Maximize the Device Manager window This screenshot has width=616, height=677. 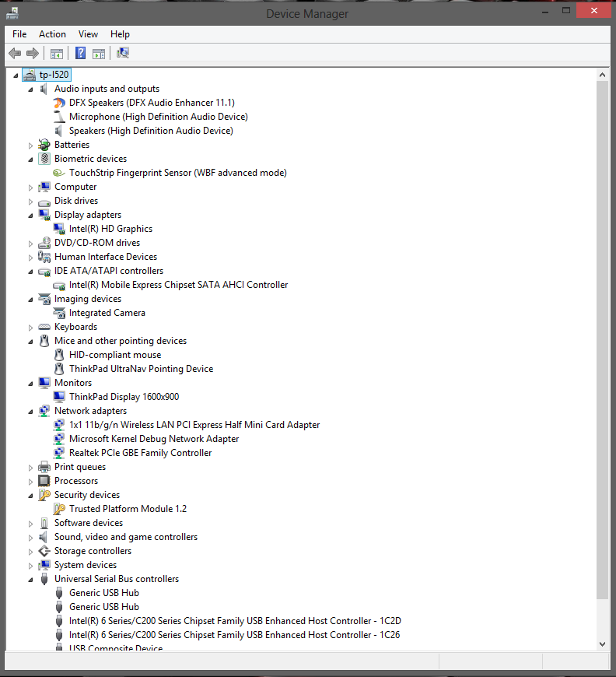[x=566, y=11]
